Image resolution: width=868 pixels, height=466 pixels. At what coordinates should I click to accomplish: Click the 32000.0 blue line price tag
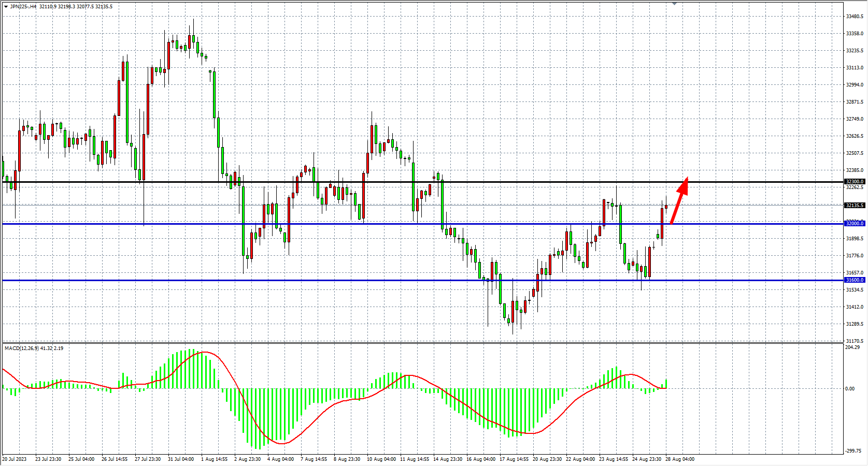tap(855, 224)
